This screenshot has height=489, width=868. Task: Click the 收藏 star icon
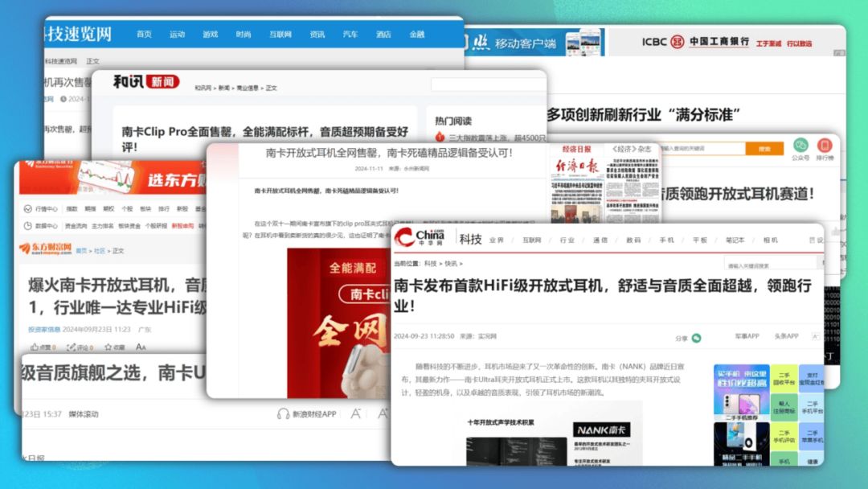[x=108, y=347]
